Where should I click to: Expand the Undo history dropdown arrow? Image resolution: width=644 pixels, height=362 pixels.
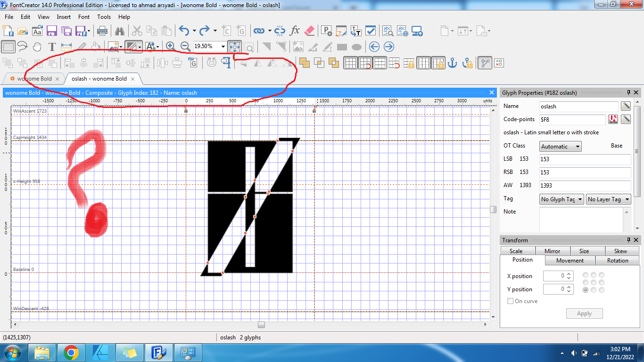(x=194, y=31)
